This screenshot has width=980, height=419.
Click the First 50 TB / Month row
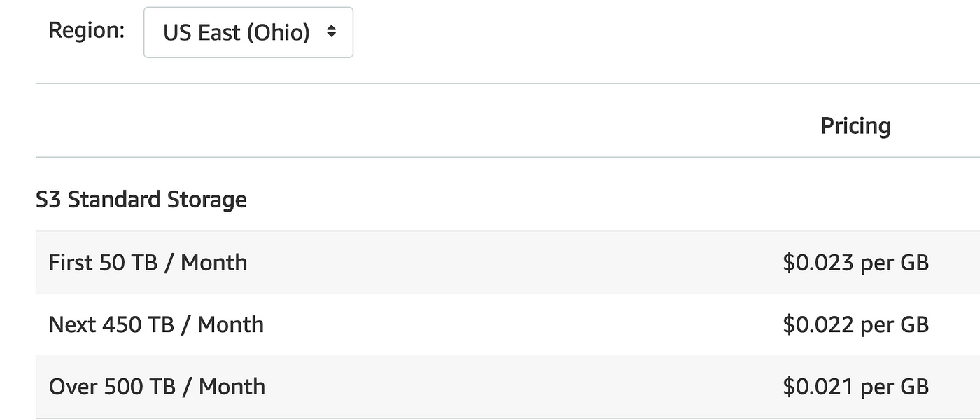pos(508,263)
